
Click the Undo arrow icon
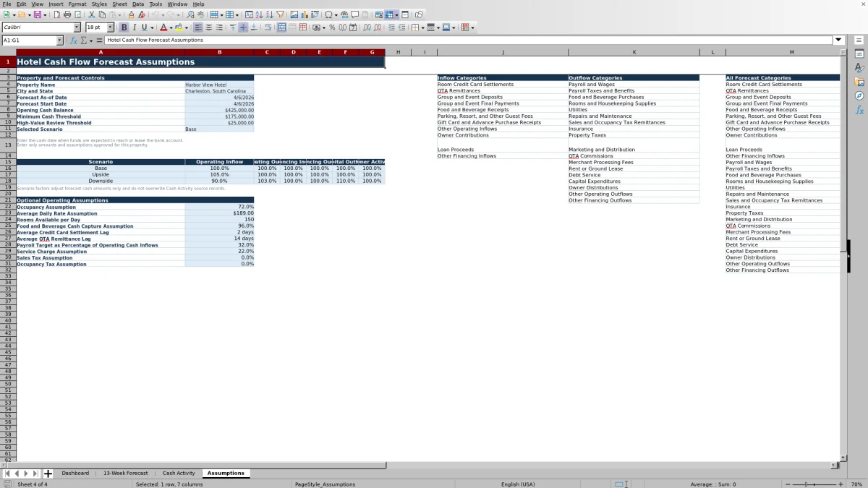155,14
